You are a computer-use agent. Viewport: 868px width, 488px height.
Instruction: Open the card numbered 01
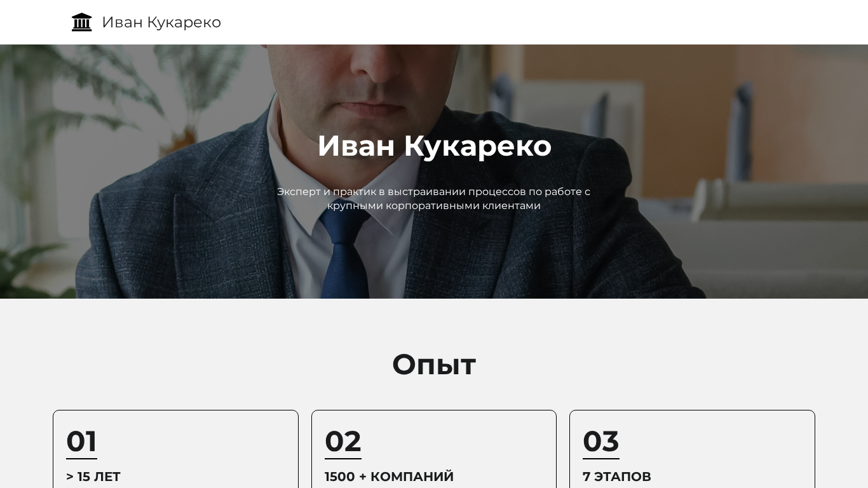[175, 449]
